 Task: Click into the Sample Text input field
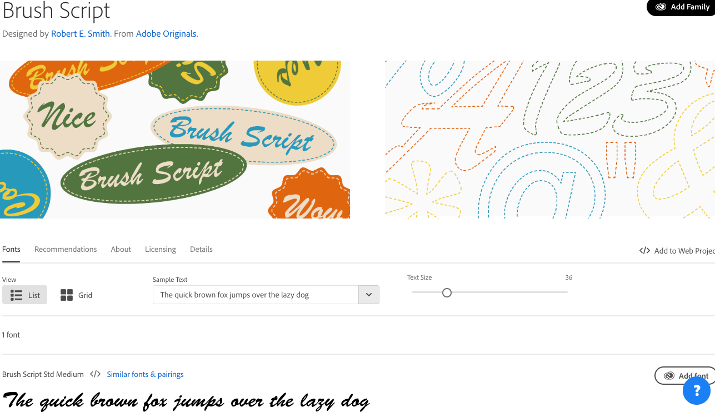[256, 295]
